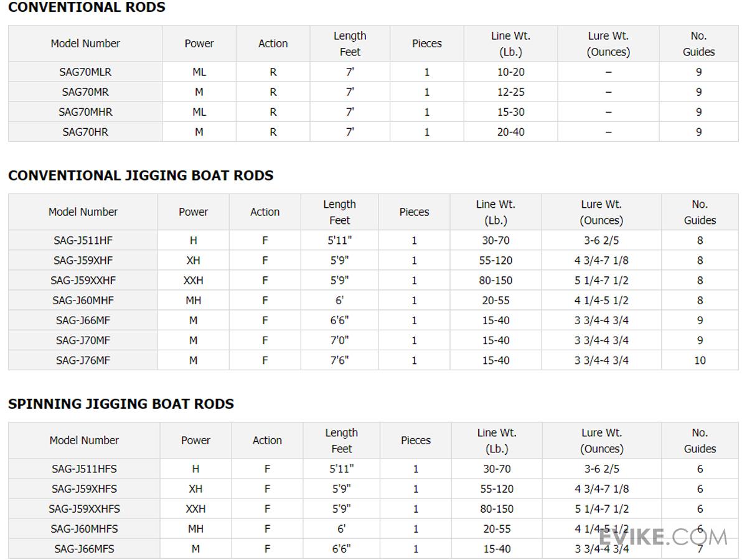Click the SAG70MLR model number cell

tap(85, 72)
